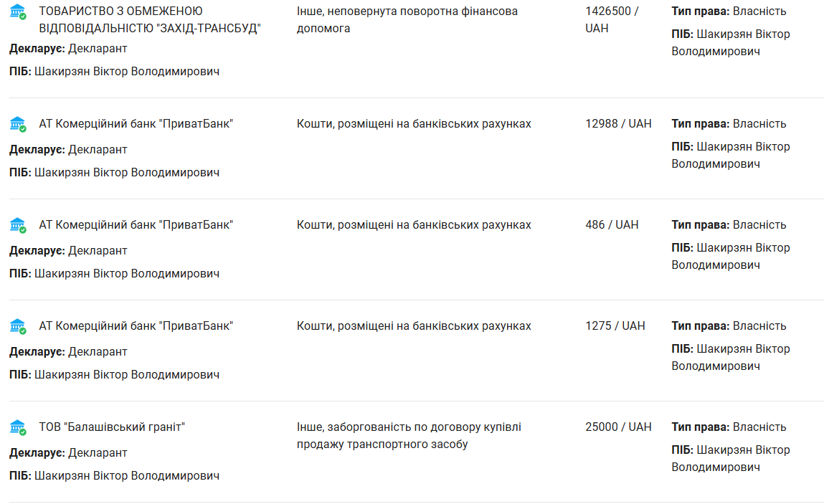Viewport: 824px width, 504px height.
Task: Click "неповернута поворотна фінансова допомога" description
Action: pos(407,20)
